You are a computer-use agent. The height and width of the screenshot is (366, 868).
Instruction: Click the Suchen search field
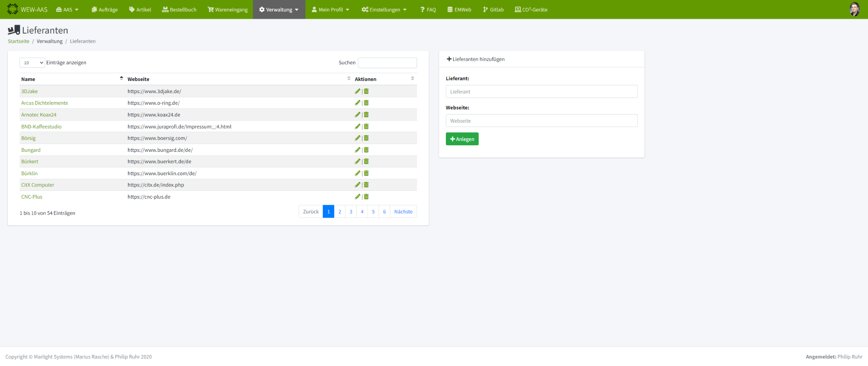pos(387,63)
